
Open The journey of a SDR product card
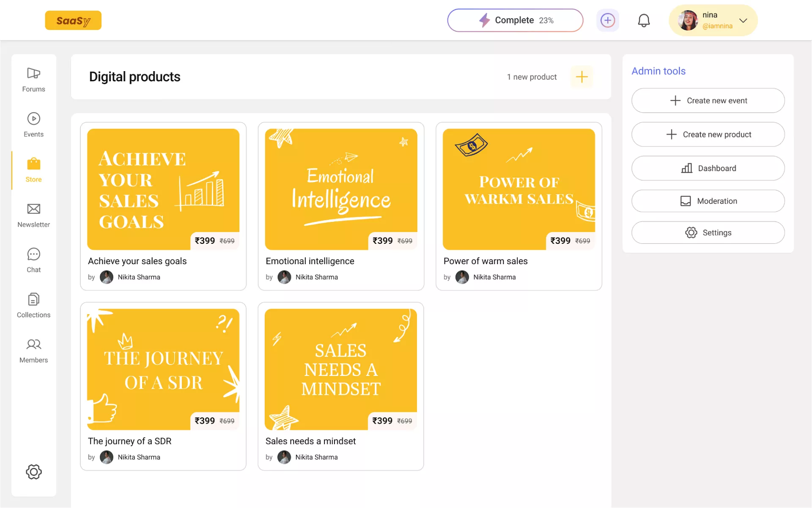tap(163, 385)
